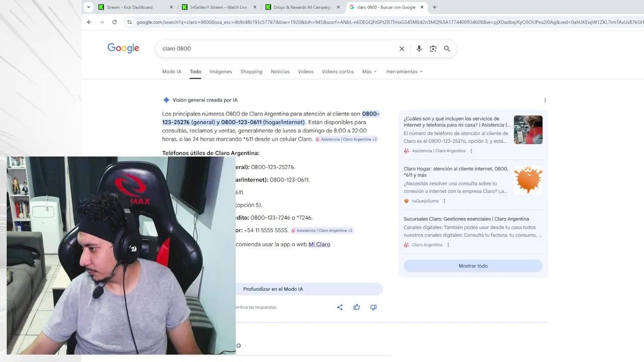644x362 pixels.
Task: Click the heading Teléfonos útiles de Claro Argentina
Action: 211,153
